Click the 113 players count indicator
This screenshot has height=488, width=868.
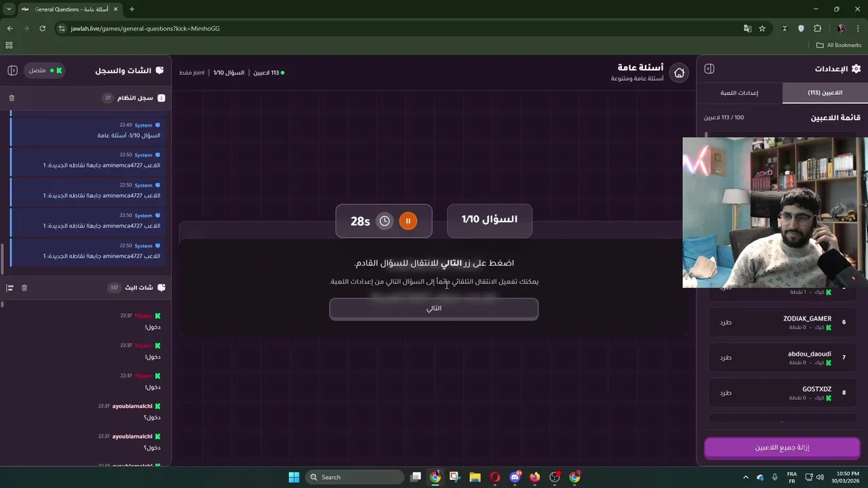[x=269, y=73]
